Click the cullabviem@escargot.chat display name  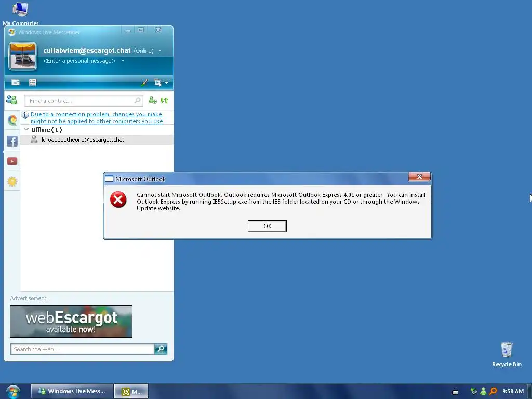[x=87, y=51]
